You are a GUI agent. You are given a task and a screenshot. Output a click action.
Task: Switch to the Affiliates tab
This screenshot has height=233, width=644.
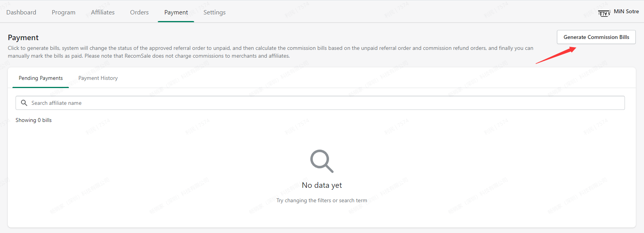tap(103, 12)
